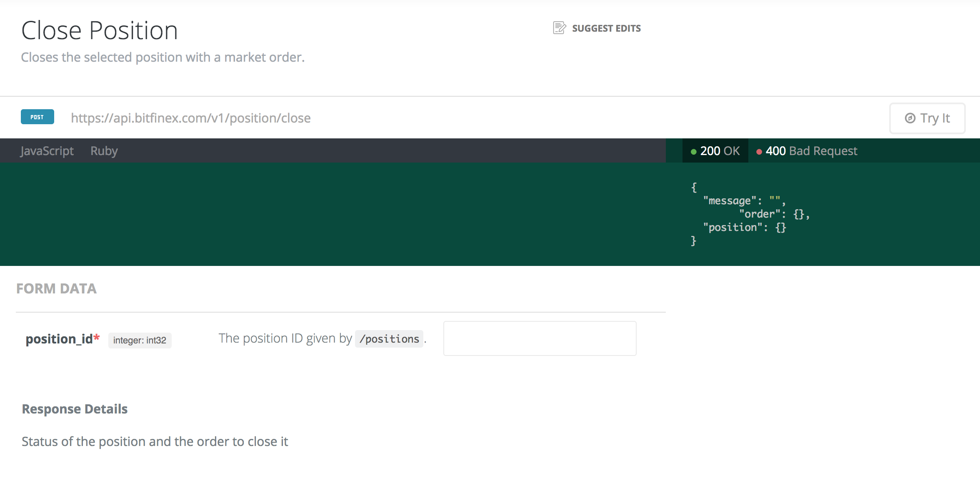
Task: Select the api.bitfinex.com endpoint URL
Action: pos(190,118)
